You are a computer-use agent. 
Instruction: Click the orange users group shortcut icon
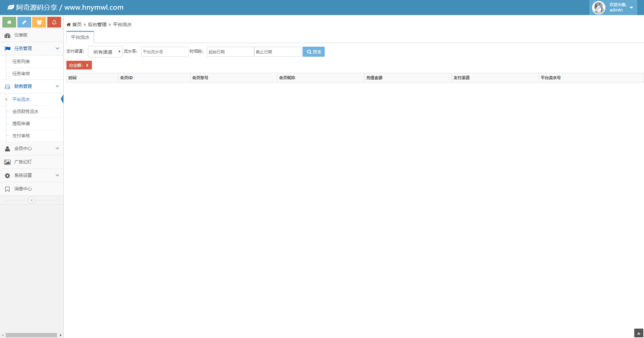pyautogui.click(x=39, y=22)
